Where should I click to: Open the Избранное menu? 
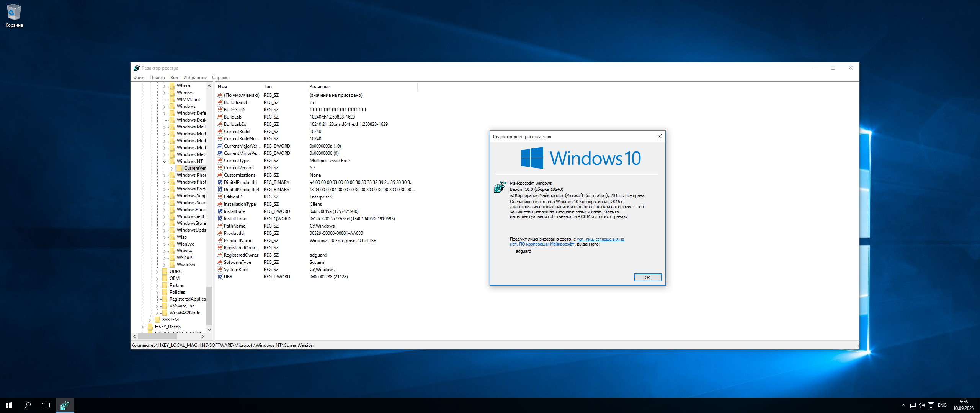[x=195, y=78]
